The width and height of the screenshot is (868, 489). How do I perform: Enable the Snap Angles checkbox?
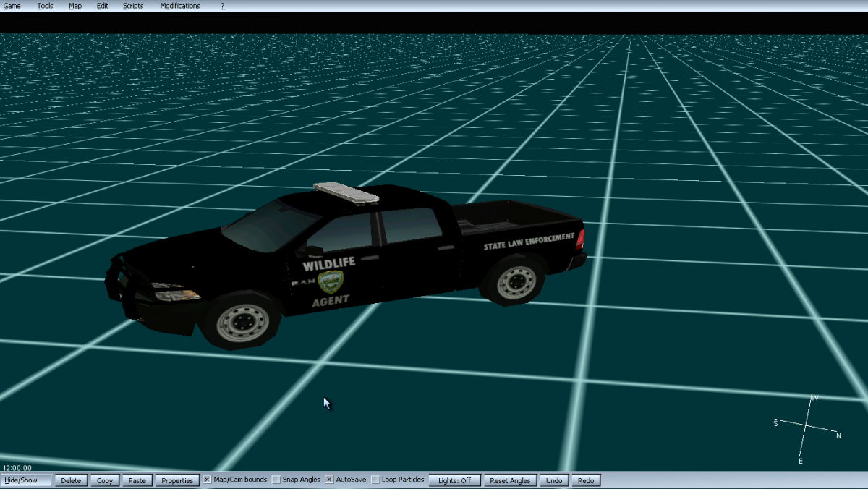pos(276,480)
